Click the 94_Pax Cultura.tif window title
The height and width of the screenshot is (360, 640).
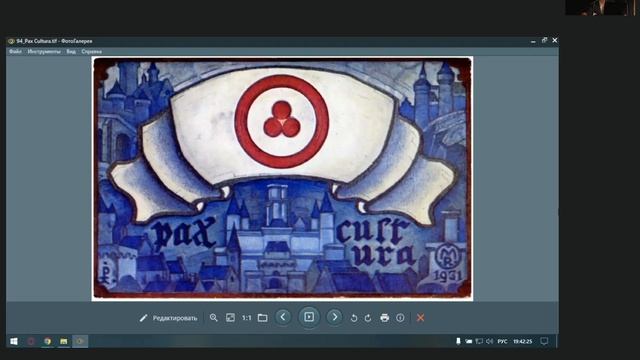[54, 41]
